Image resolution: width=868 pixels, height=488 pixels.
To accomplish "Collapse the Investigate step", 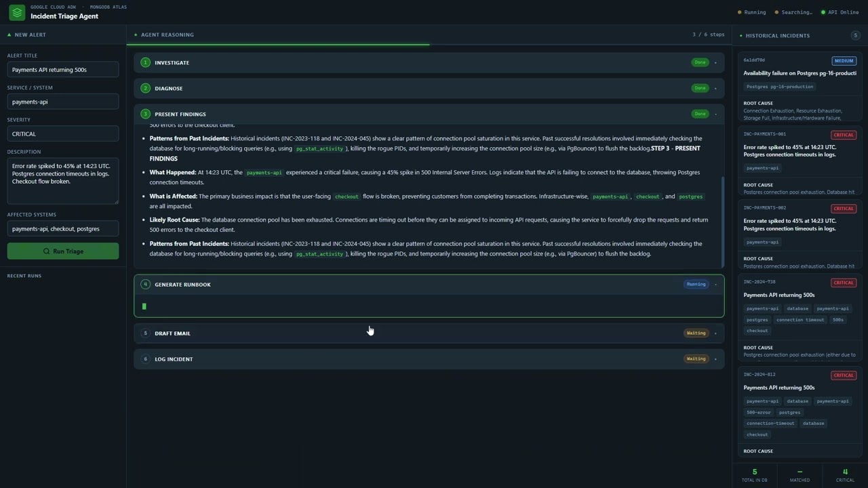I will pos(715,62).
